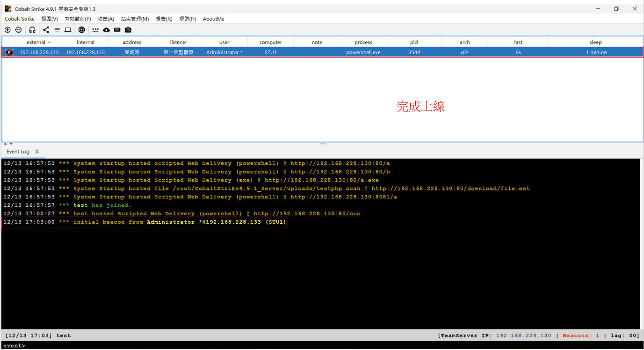This screenshot has width=644, height=350.
Task: Click the 6s last check-in cell
Action: [x=518, y=52]
